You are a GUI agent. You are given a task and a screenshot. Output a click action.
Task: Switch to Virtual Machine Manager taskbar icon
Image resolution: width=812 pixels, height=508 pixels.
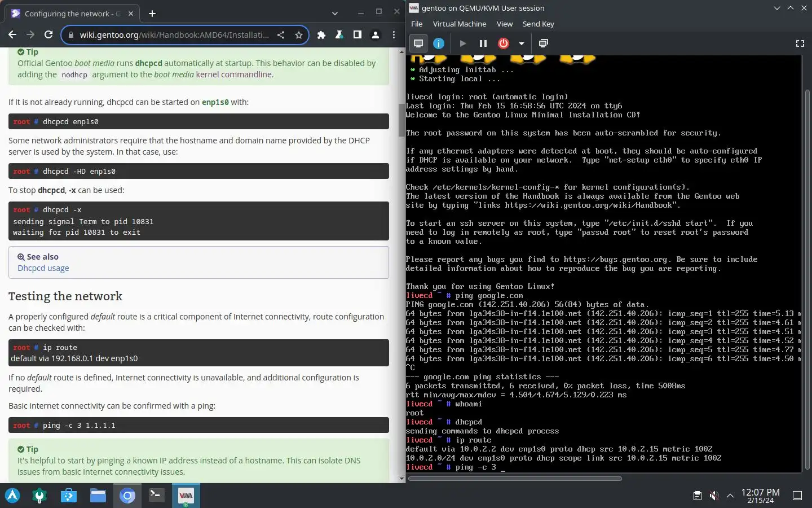coord(186,496)
